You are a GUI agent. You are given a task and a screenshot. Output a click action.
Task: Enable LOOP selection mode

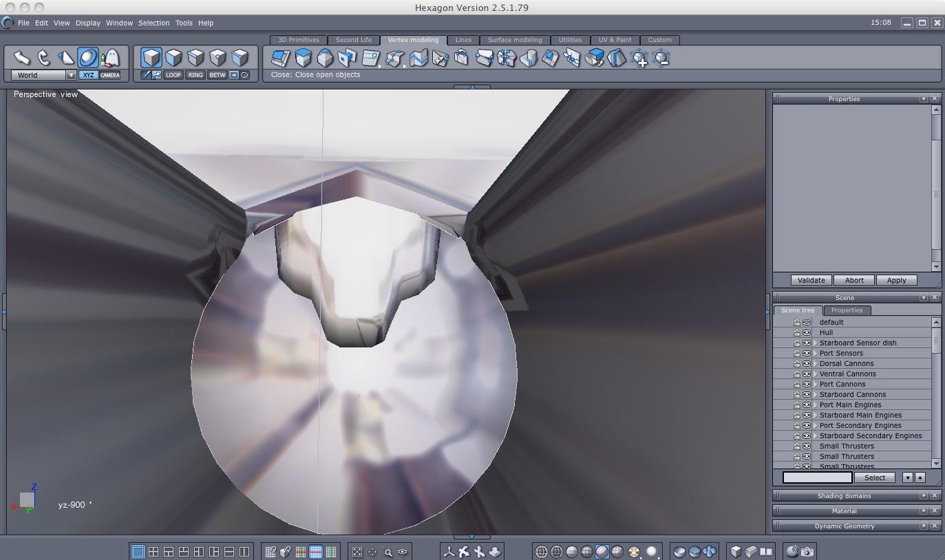pos(173,75)
